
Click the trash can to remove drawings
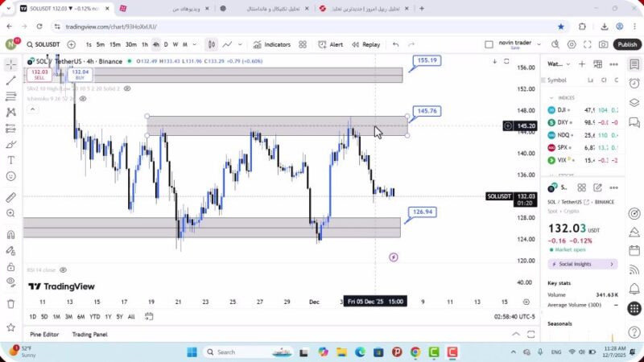pos(10,304)
